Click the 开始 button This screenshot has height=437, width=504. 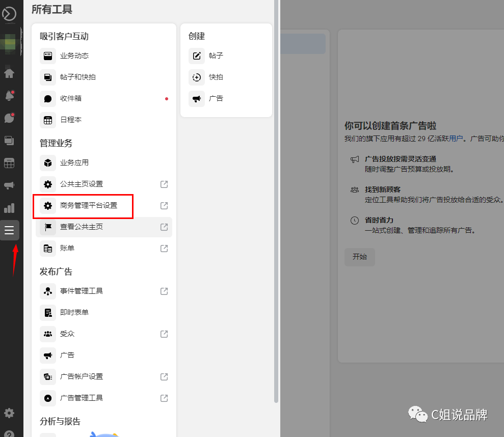point(359,257)
